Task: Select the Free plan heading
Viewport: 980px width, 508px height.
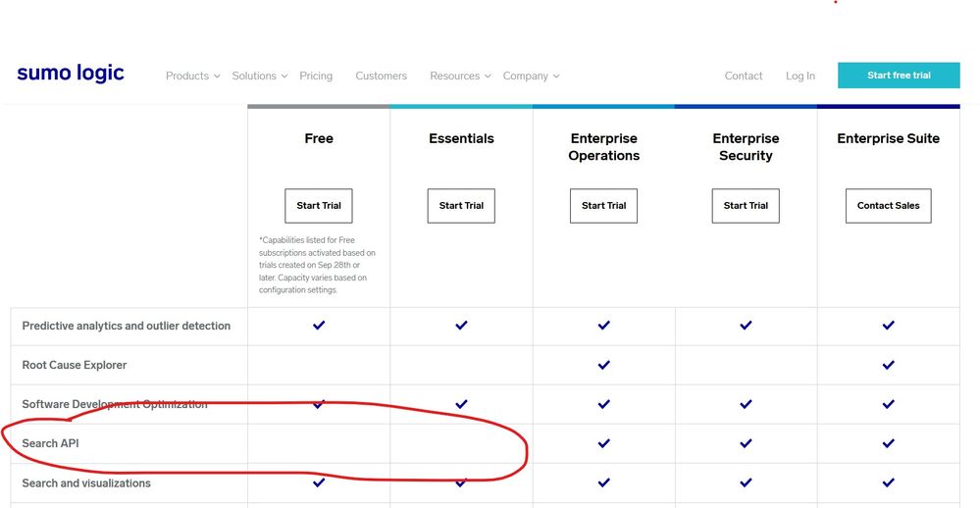Action: click(319, 138)
